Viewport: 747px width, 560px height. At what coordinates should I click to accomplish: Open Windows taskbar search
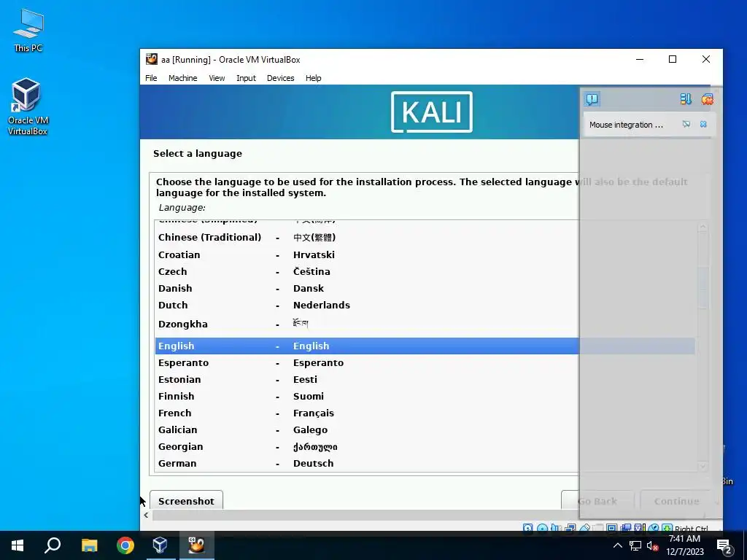(x=53, y=545)
